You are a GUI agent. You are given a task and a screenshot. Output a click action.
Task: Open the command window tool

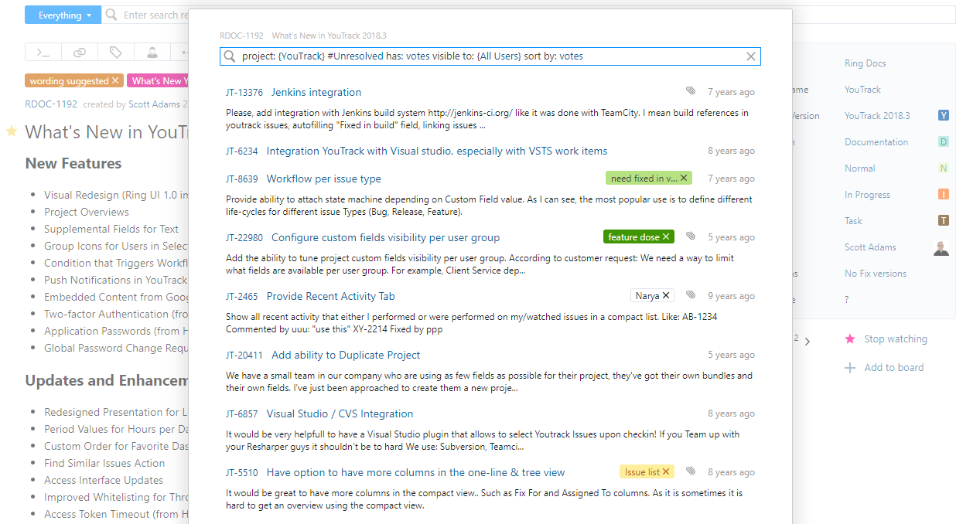[43, 52]
